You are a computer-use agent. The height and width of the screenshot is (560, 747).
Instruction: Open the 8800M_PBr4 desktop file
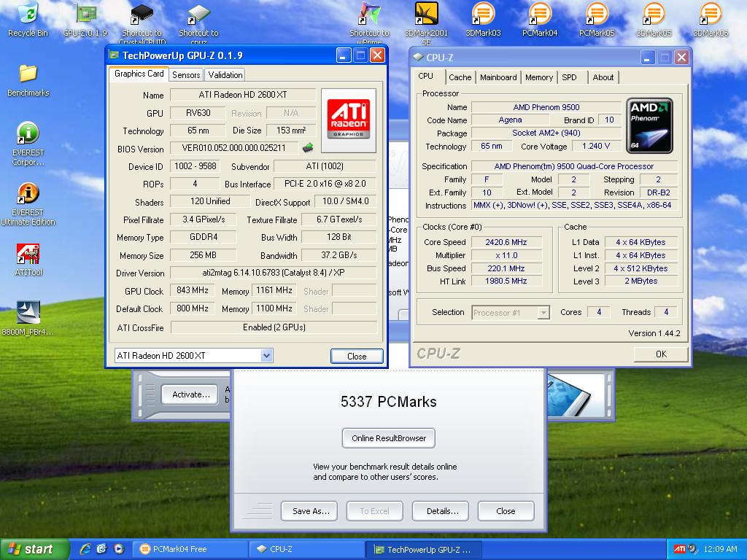[x=28, y=318]
